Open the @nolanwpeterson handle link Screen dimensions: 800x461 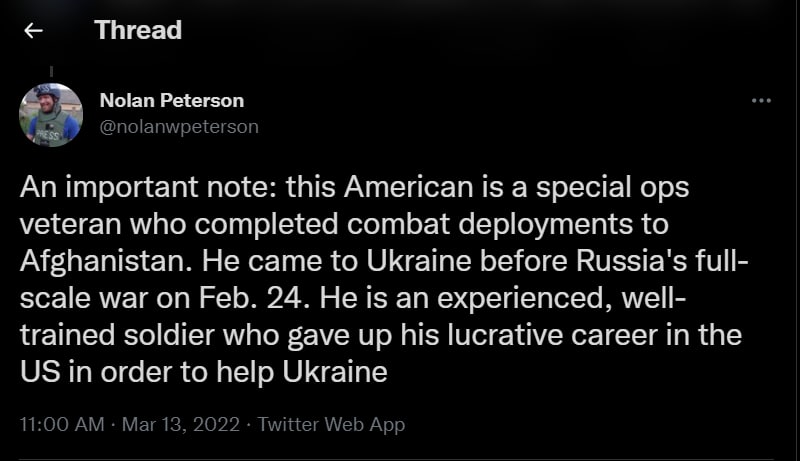pyautogui.click(x=179, y=126)
